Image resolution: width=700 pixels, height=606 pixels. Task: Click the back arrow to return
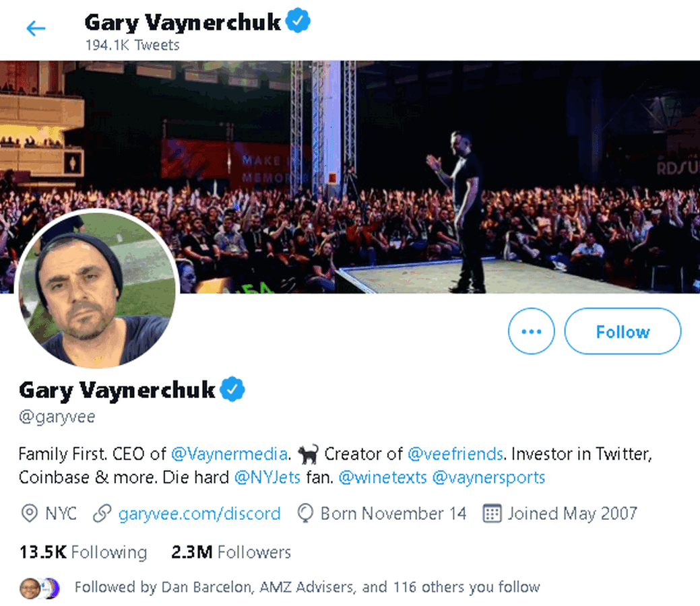(35, 28)
